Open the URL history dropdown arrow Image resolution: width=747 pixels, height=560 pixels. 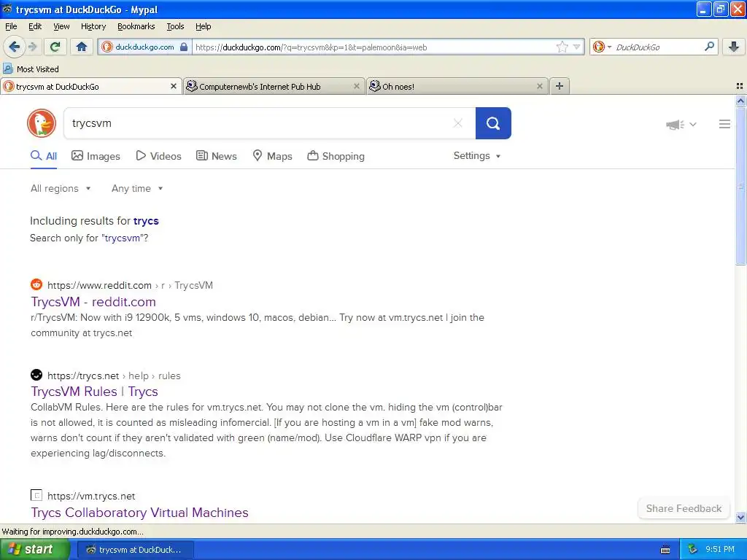[x=576, y=47]
